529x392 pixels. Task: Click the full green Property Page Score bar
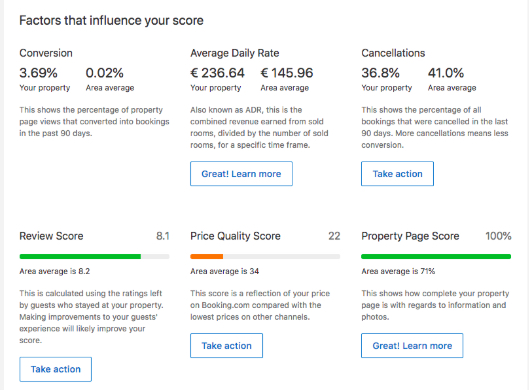click(x=436, y=257)
